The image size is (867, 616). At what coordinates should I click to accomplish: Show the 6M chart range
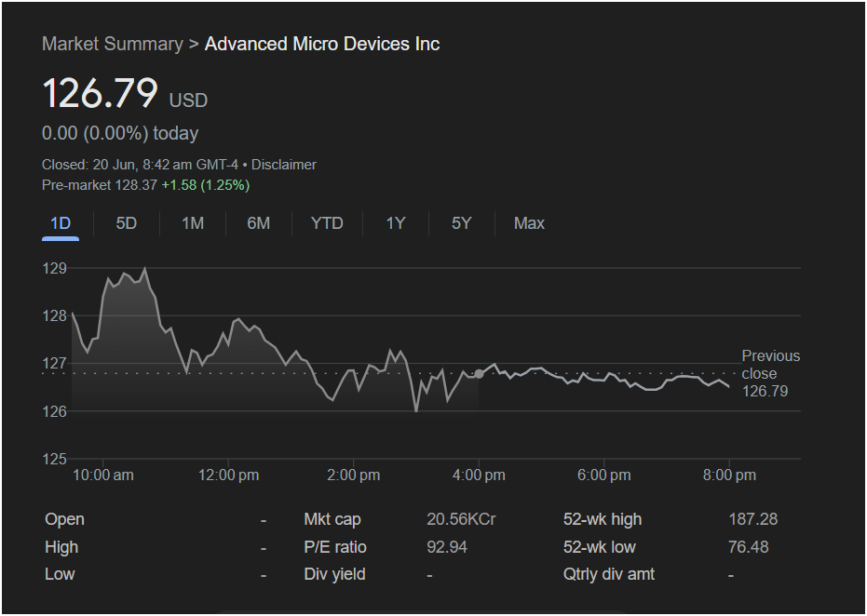pyautogui.click(x=258, y=223)
